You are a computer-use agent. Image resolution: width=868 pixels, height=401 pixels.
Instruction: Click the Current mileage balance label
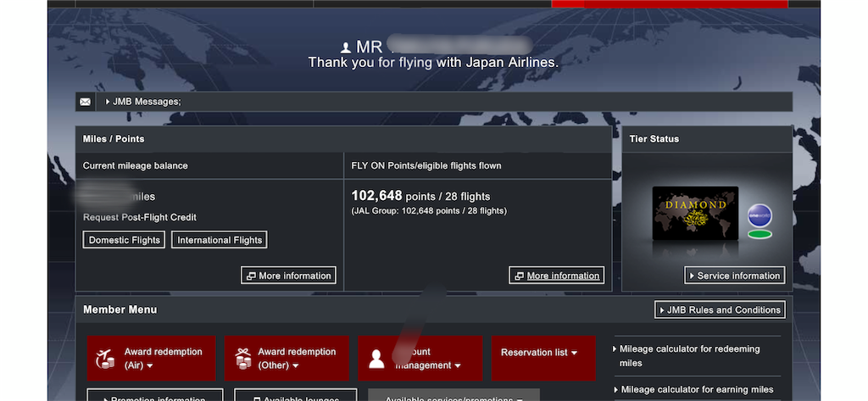(135, 165)
